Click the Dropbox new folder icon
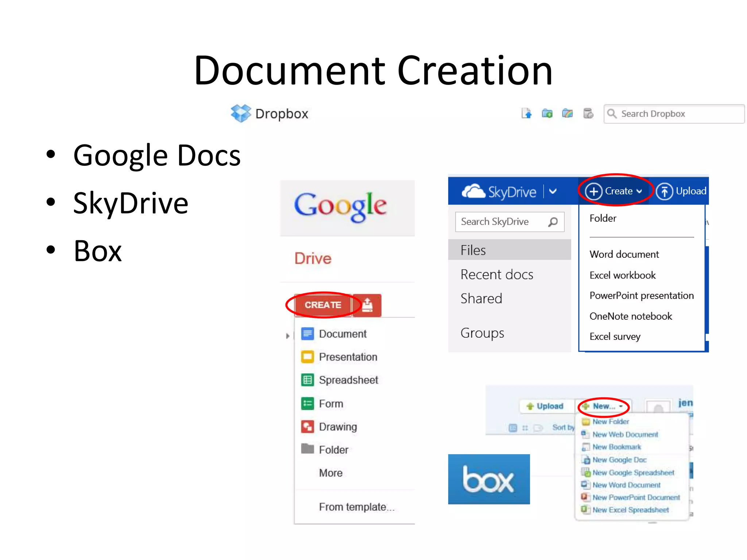The image size is (747, 560). pos(547,114)
